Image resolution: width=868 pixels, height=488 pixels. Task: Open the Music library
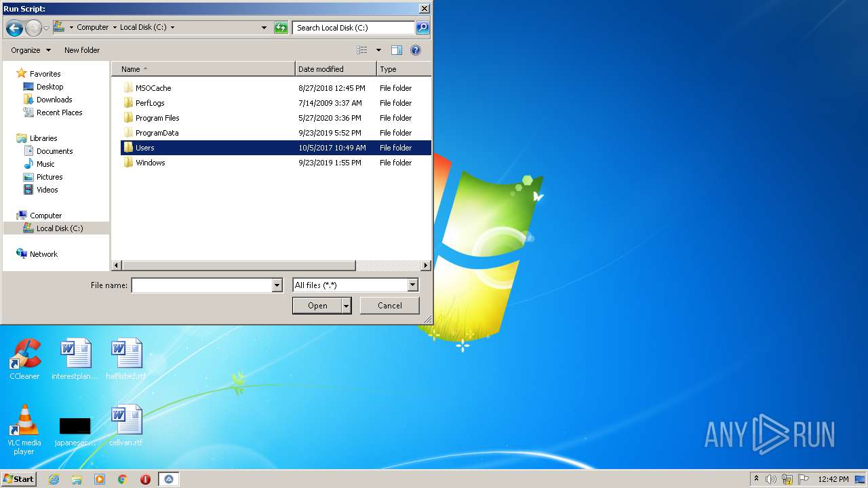point(45,164)
